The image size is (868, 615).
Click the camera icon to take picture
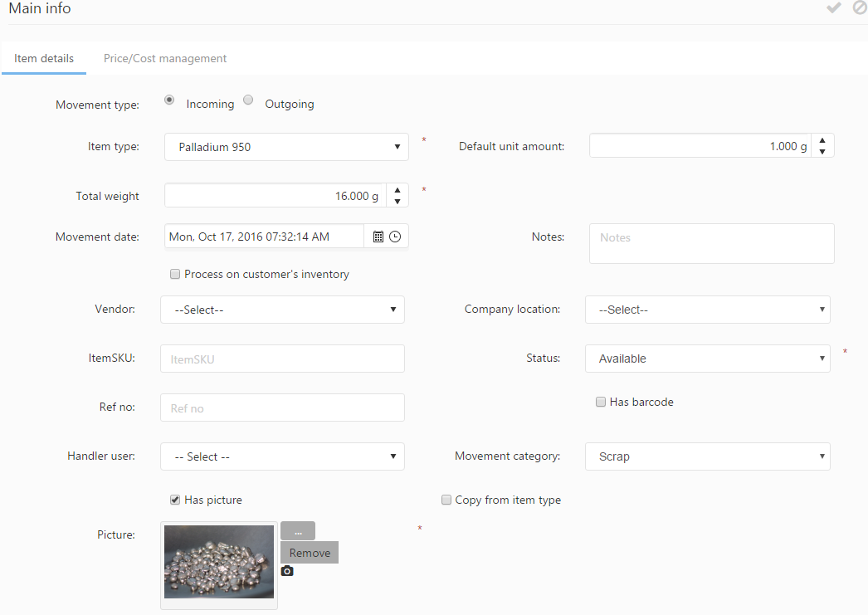point(287,571)
